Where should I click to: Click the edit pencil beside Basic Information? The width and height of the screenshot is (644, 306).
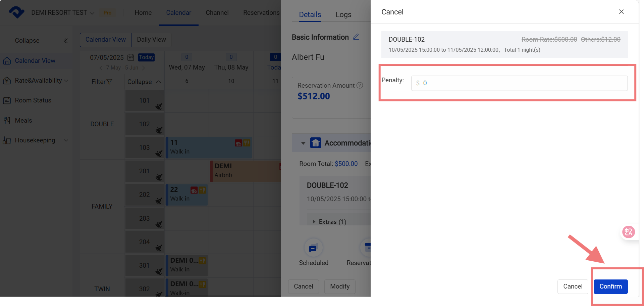pyautogui.click(x=356, y=37)
